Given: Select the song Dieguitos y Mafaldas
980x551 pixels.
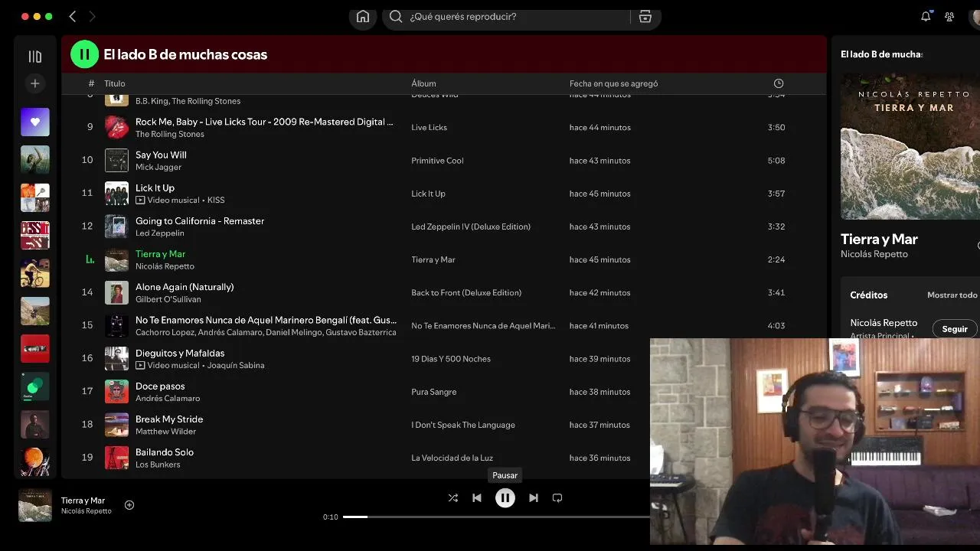Looking at the screenshot, I should click(x=180, y=353).
